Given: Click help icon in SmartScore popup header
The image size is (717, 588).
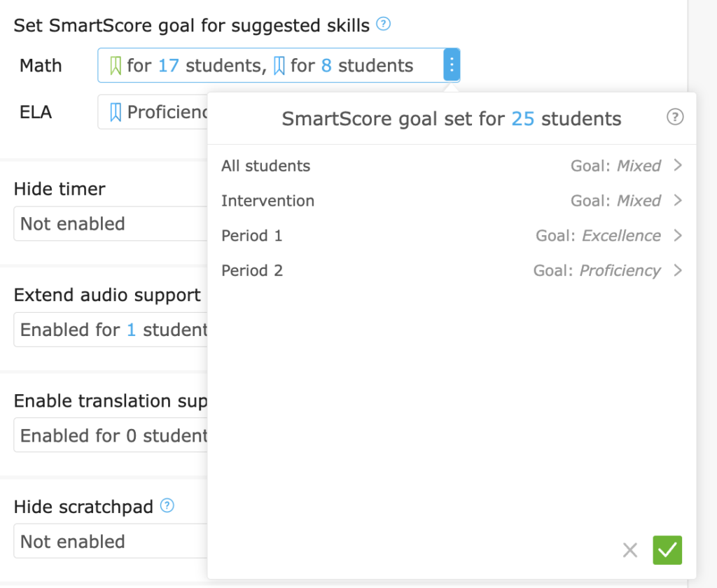Looking at the screenshot, I should pyautogui.click(x=674, y=117).
